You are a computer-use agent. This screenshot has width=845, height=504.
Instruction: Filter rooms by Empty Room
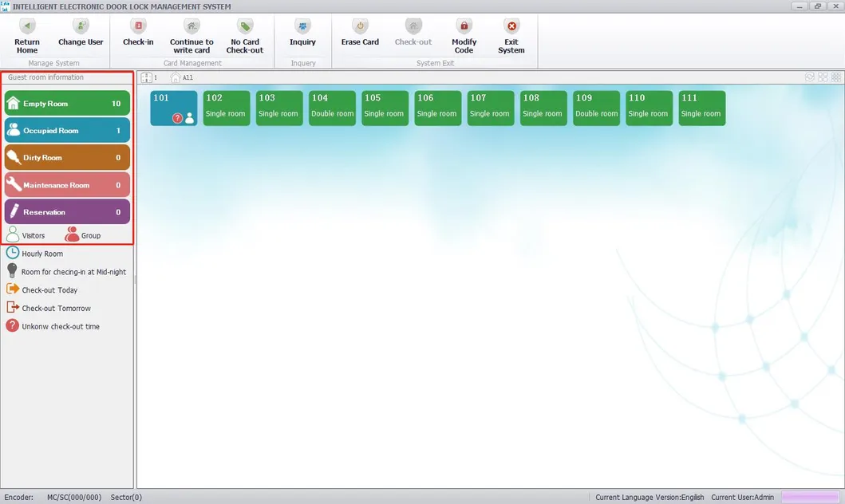pyautogui.click(x=67, y=104)
